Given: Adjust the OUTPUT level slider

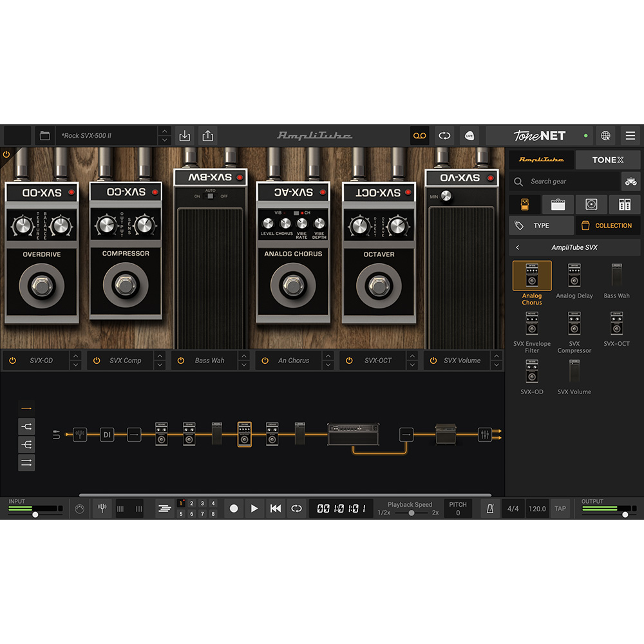Looking at the screenshot, I should 625,514.
